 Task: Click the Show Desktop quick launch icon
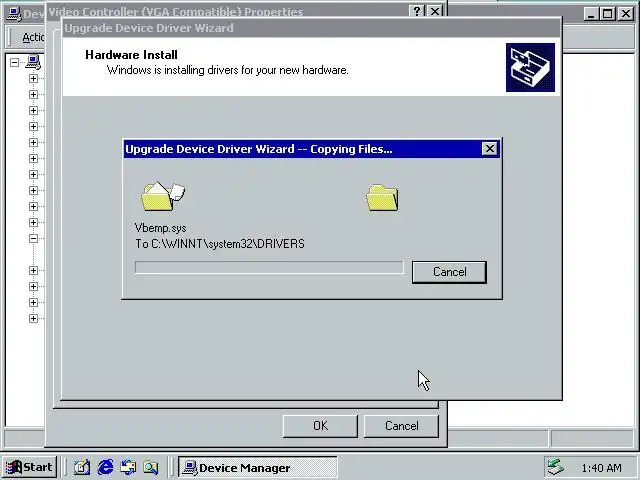82,467
